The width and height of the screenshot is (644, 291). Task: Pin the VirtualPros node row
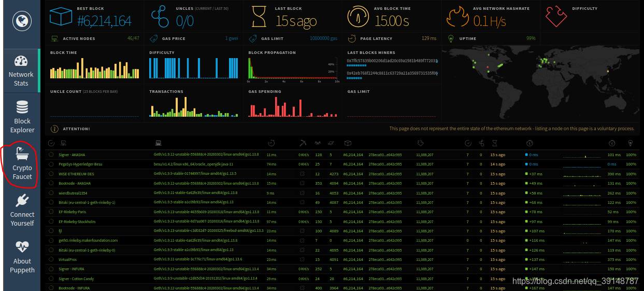tap(51, 259)
